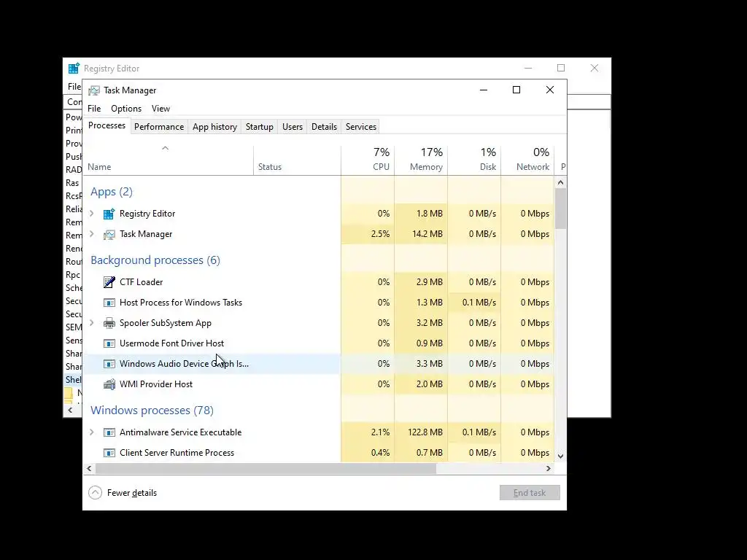Open the File menu in Task Manager

click(94, 109)
